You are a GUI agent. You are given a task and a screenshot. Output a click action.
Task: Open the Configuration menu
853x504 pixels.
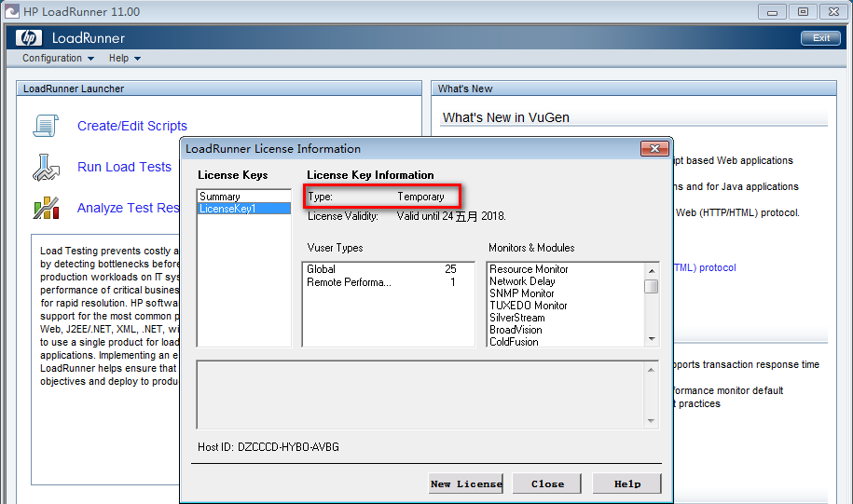point(58,58)
